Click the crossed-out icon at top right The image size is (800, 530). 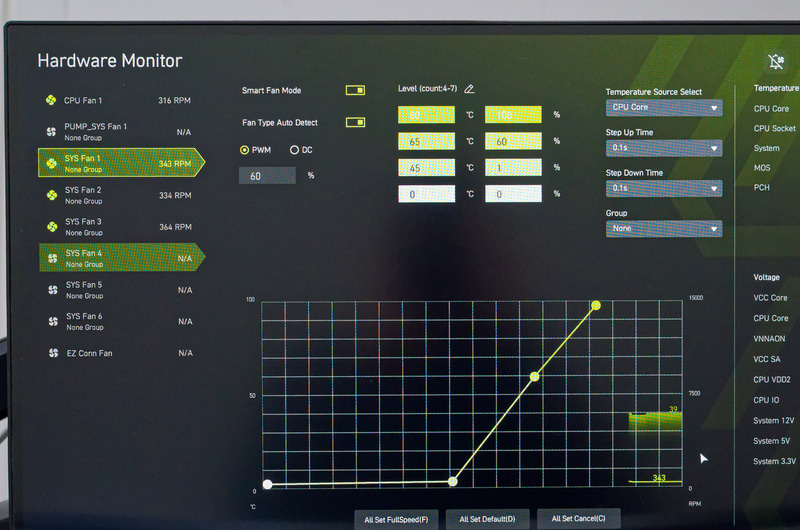pyautogui.click(x=776, y=62)
